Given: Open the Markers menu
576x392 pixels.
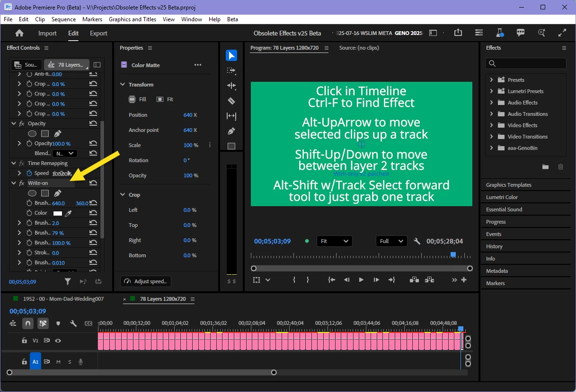Looking at the screenshot, I should click(92, 19).
